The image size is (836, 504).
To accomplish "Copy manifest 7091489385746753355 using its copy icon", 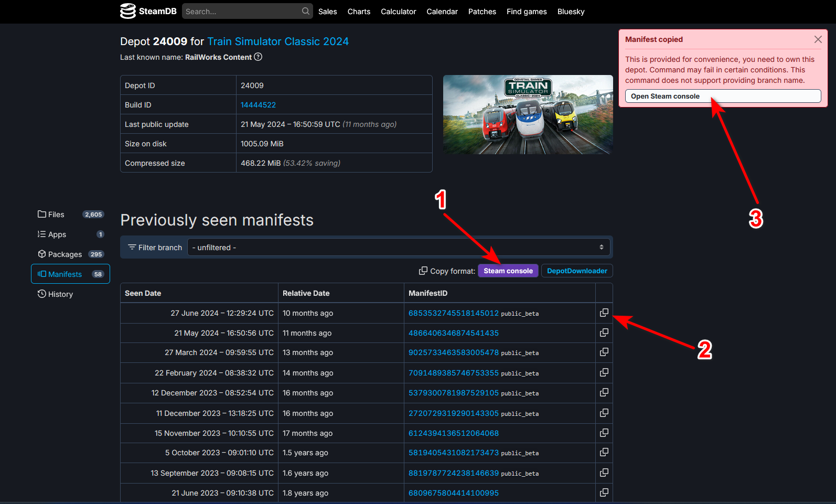I will (x=604, y=372).
